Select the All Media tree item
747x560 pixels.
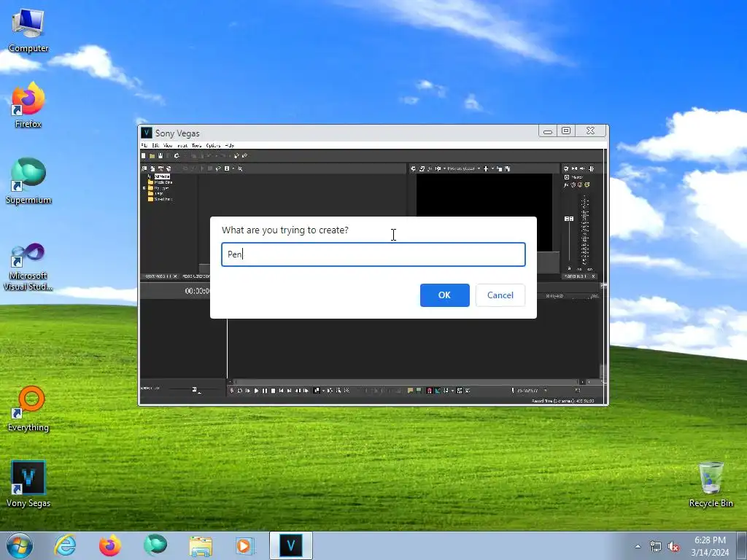[x=162, y=176]
